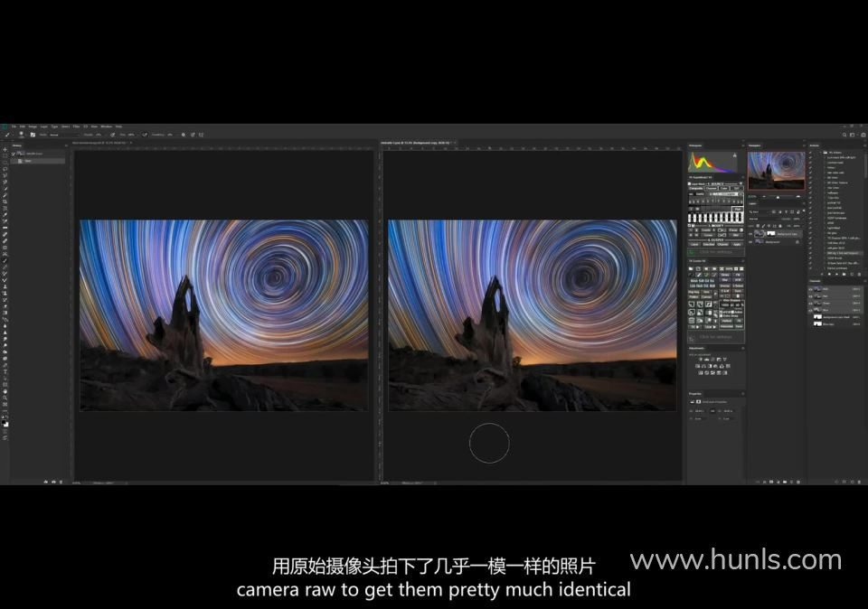Image resolution: width=868 pixels, height=609 pixels.
Task: Select the Rectangular Marquee tool
Action: pos(5,156)
